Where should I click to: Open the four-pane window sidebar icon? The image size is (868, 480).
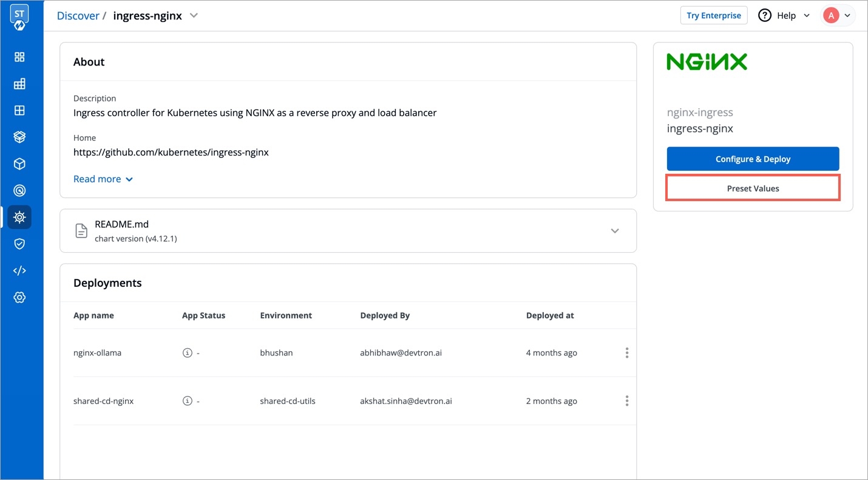click(19, 111)
